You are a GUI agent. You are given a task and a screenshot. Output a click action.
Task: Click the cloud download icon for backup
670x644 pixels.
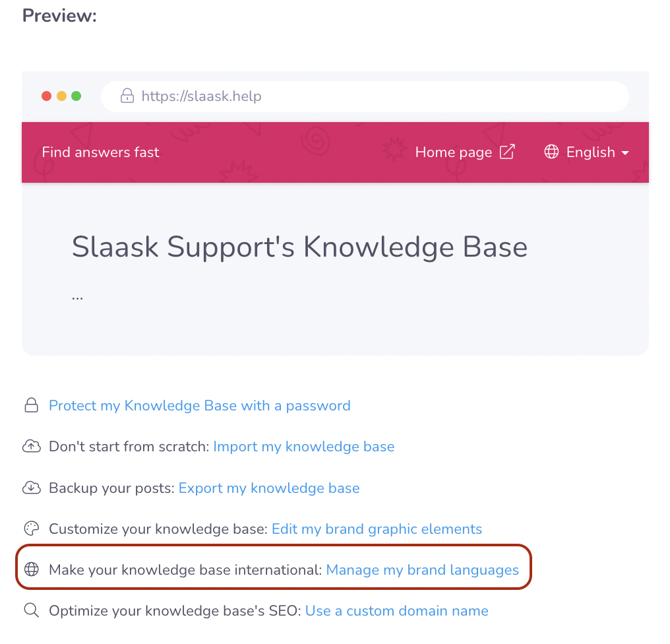pyautogui.click(x=31, y=488)
